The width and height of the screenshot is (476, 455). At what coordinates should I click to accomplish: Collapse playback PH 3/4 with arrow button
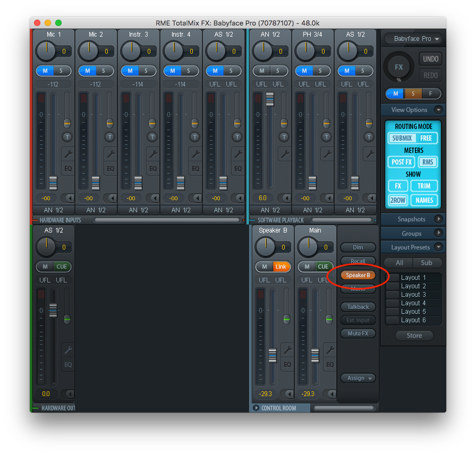[x=328, y=198]
